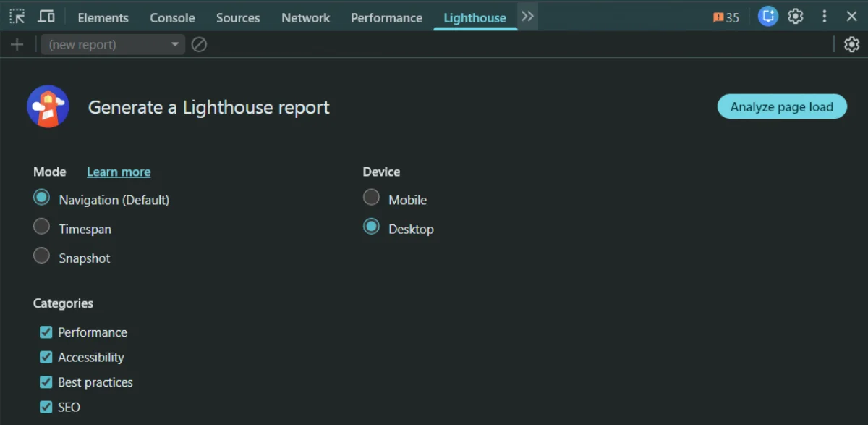The height and width of the screenshot is (425, 868).
Task: Activate the inspect element picker icon
Action: (17, 17)
